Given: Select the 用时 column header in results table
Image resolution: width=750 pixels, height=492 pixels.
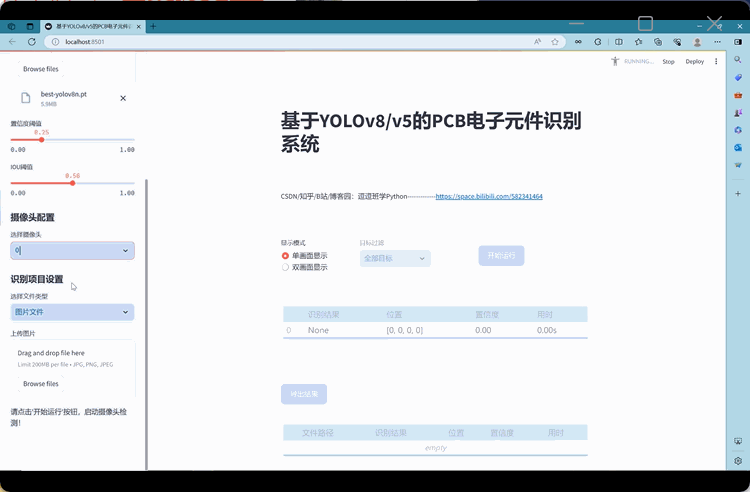Looking at the screenshot, I should pyautogui.click(x=545, y=315).
